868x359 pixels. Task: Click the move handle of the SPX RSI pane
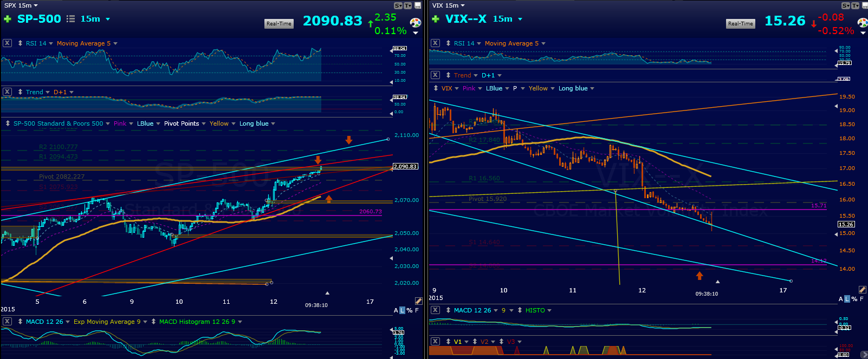pyautogui.click(x=20, y=43)
